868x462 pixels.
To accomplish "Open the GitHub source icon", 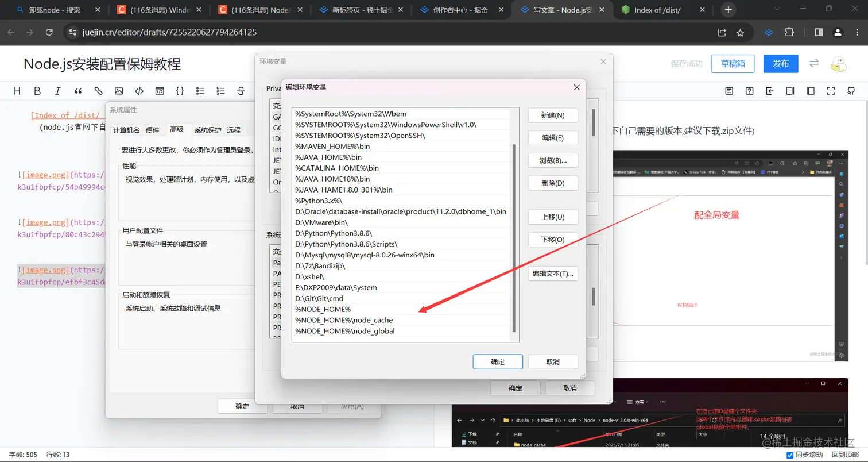I will [x=851, y=91].
